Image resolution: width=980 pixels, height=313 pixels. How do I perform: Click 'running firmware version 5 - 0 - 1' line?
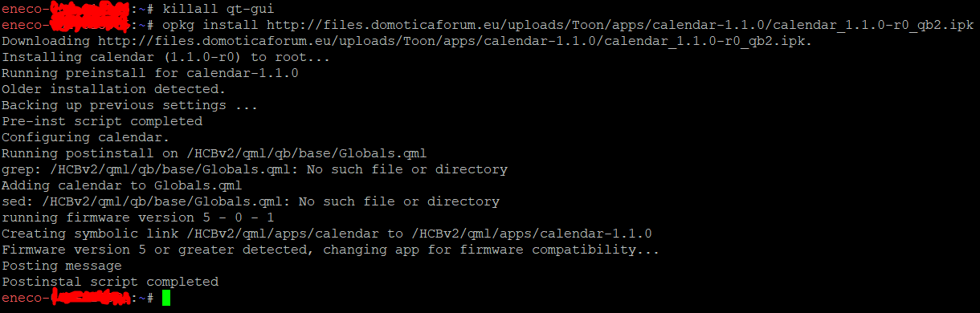[x=137, y=217]
